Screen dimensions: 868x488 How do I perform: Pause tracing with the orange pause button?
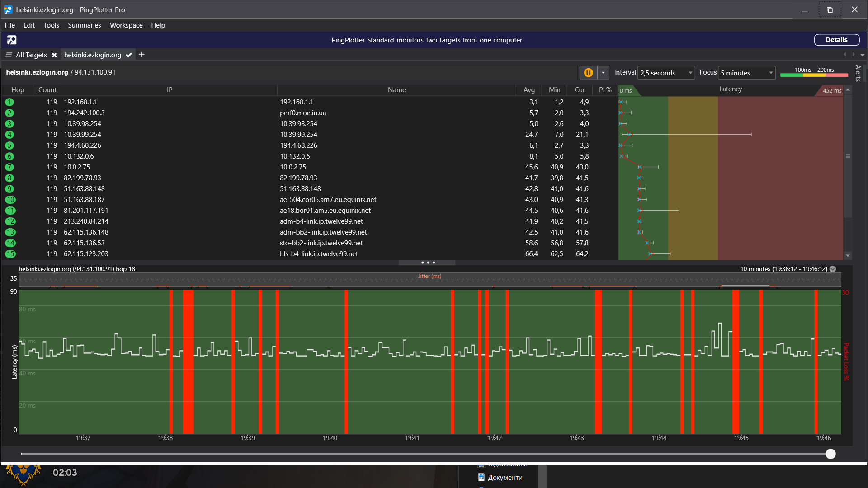point(588,73)
